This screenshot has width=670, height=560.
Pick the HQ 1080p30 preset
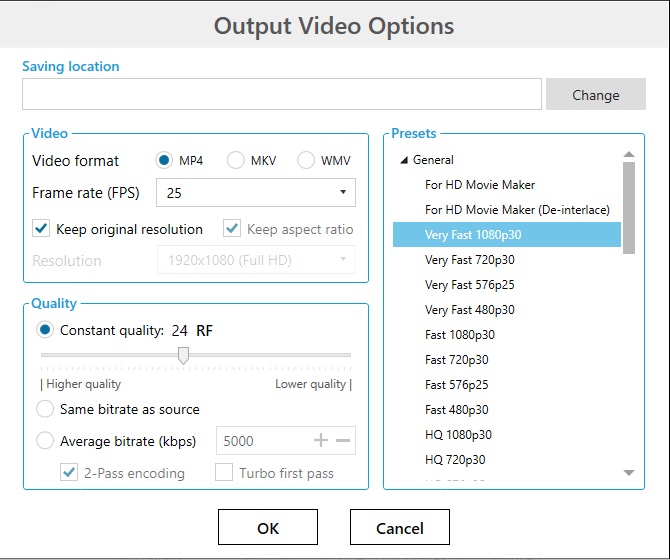(x=458, y=435)
